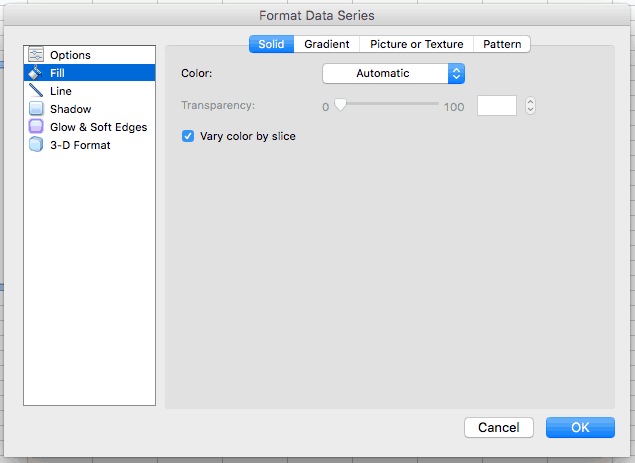The width and height of the screenshot is (635, 463).
Task: Click the Shadow icon in sidebar
Action: [x=37, y=109]
